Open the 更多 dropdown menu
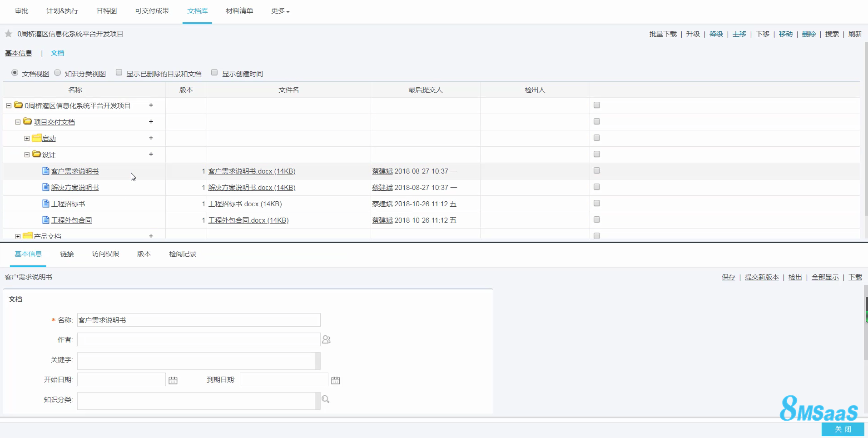Image resolution: width=868 pixels, height=438 pixels. [x=280, y=10]
